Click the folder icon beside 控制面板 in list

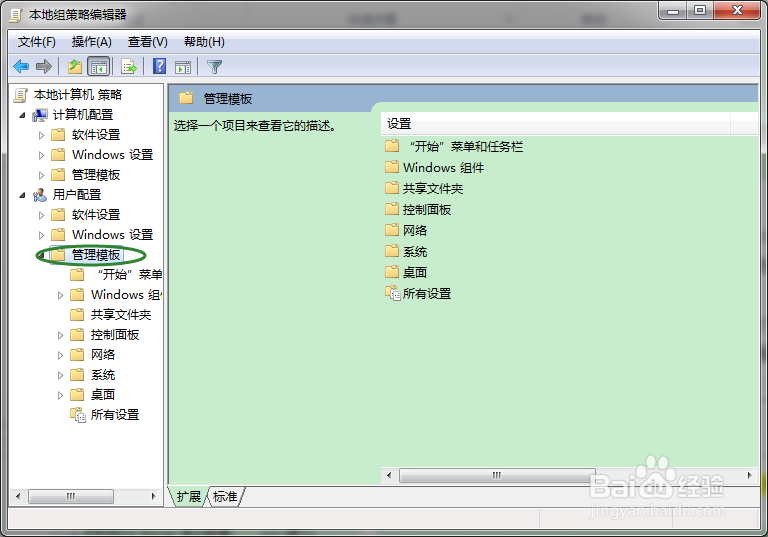pos(392,209)
